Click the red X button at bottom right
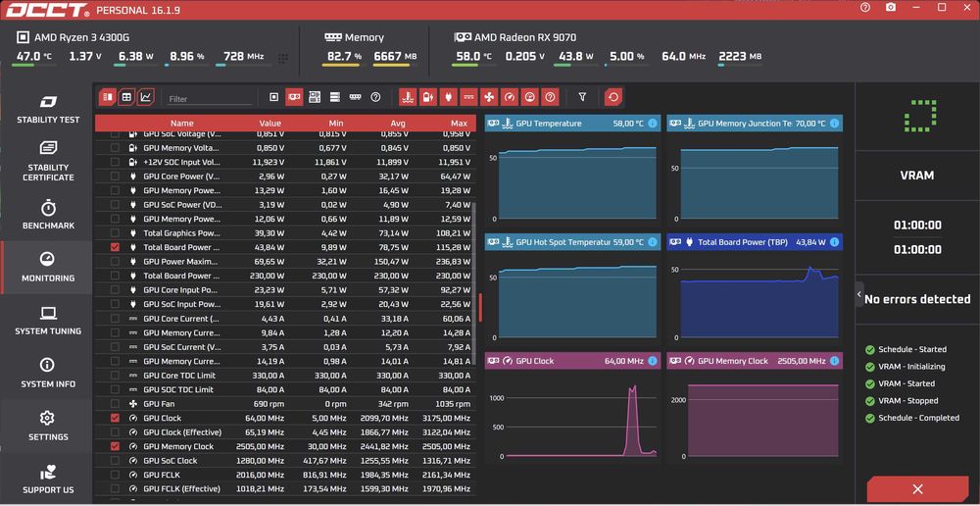980x506 pixels. pyautogui.click(x=917, y=489)
